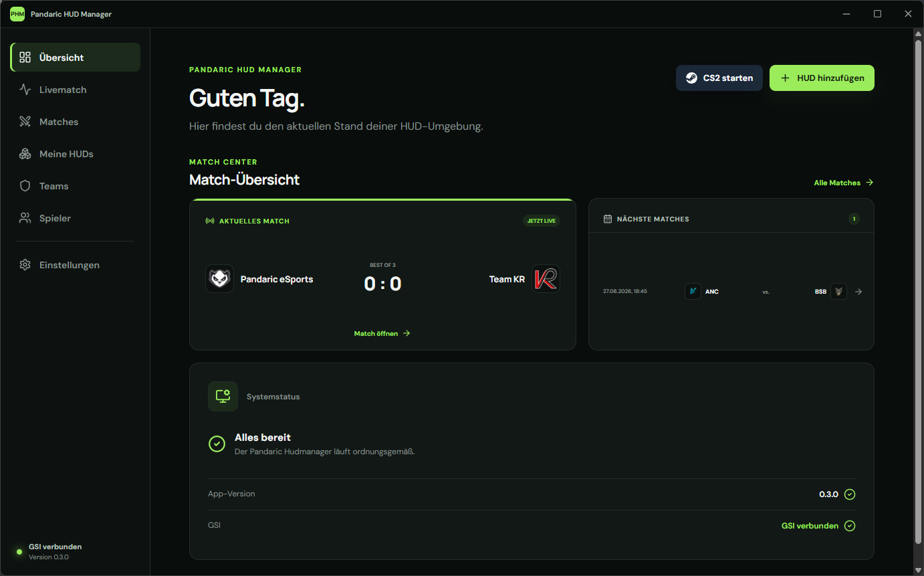Minimize the Pandaric HUD Manager window
Screen dimensions: 924x576
click(846, 14)
